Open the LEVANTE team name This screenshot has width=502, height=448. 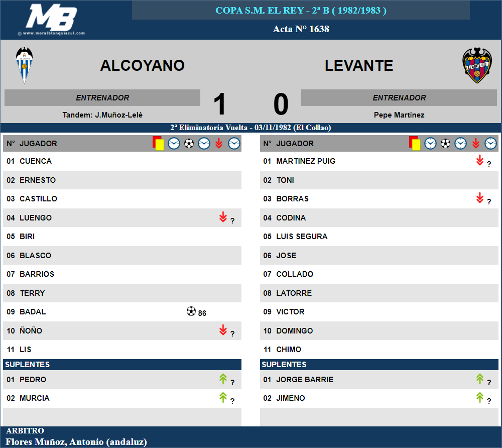(x=359, y=66)
